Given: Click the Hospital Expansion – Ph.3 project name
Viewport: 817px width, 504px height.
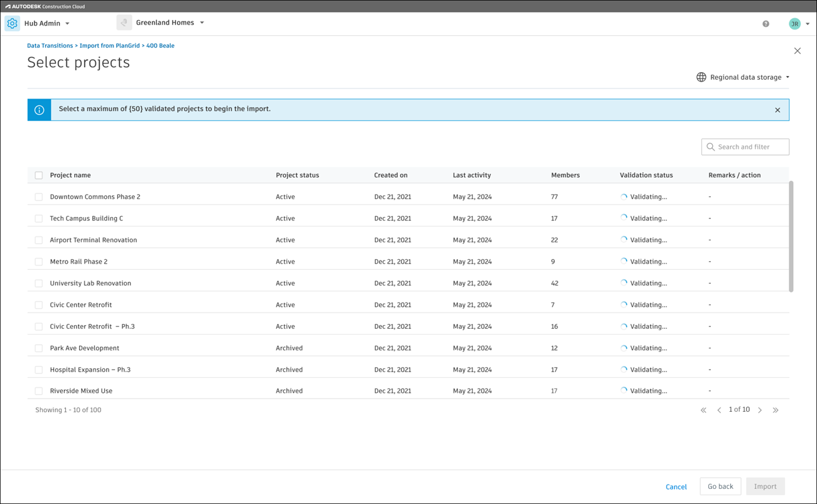Looking at the screenshot, I should pyautogui.click(x=90, y=370).
